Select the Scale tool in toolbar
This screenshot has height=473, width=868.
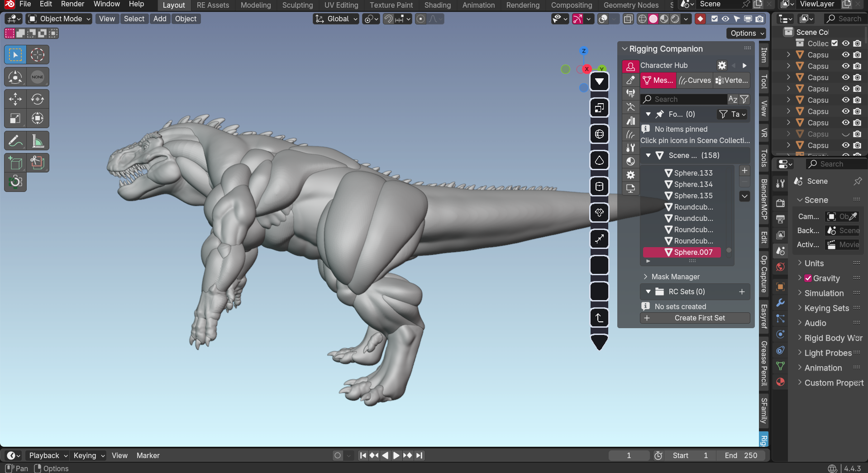point(15,119)
